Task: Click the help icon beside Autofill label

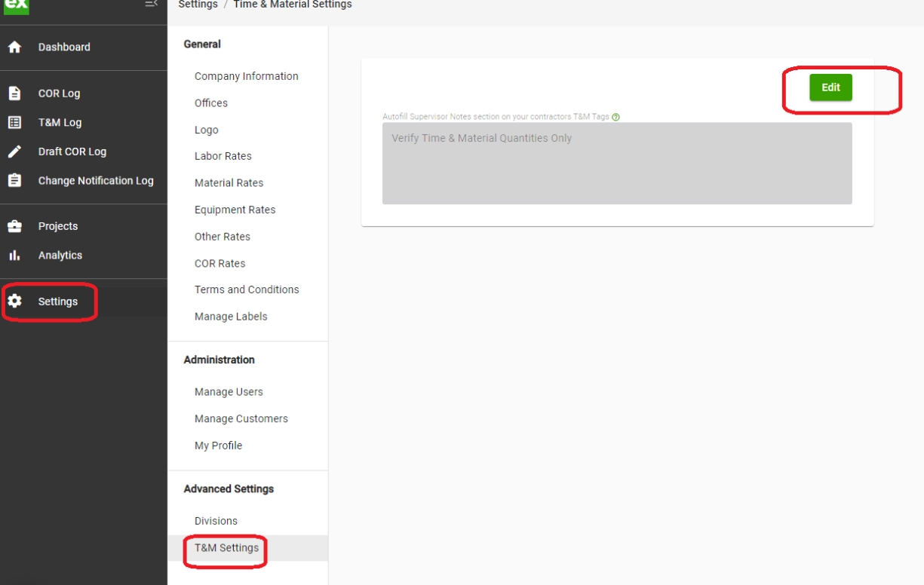Action: [x=616, y=117]
